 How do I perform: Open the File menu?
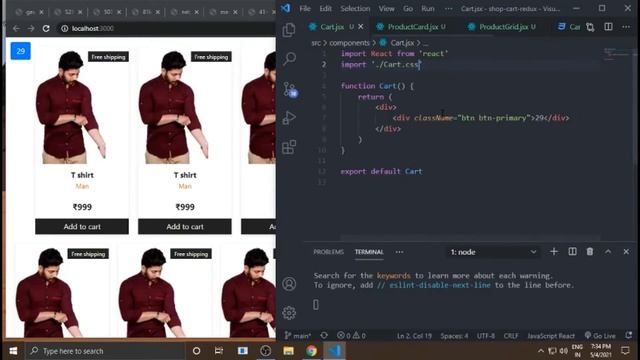(305, 9)
